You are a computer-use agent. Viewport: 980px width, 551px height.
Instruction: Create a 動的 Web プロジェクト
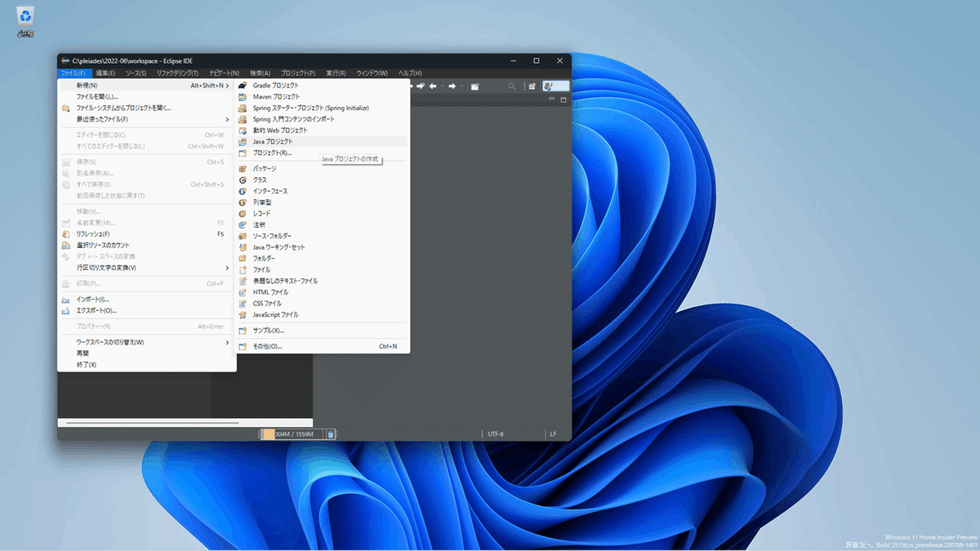(322, 131)
